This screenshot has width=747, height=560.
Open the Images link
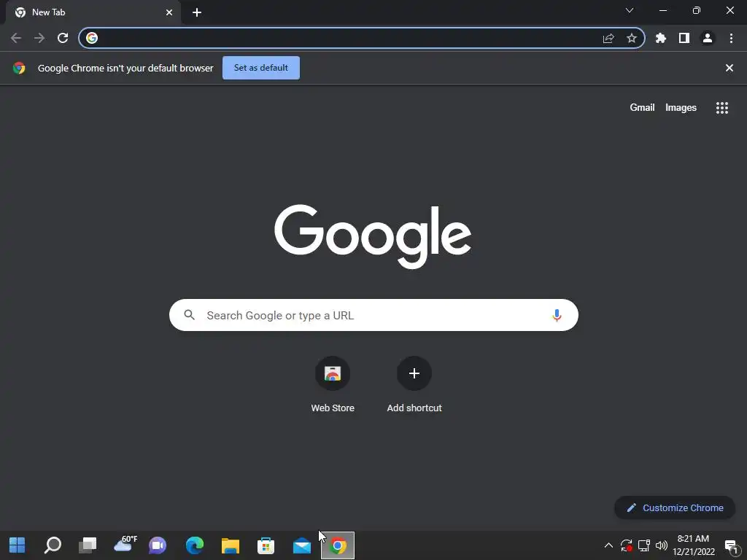(681, 108)
